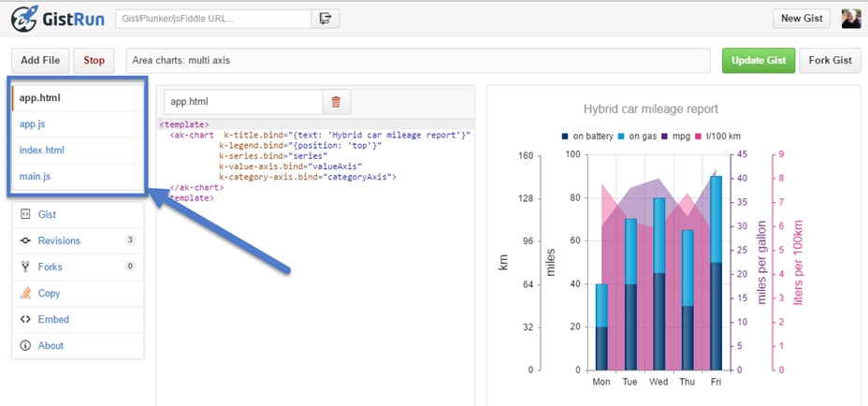This screenshot has height=406, width=868.
Task: Click the Update Gist button
Action: (x=758, y=61)
